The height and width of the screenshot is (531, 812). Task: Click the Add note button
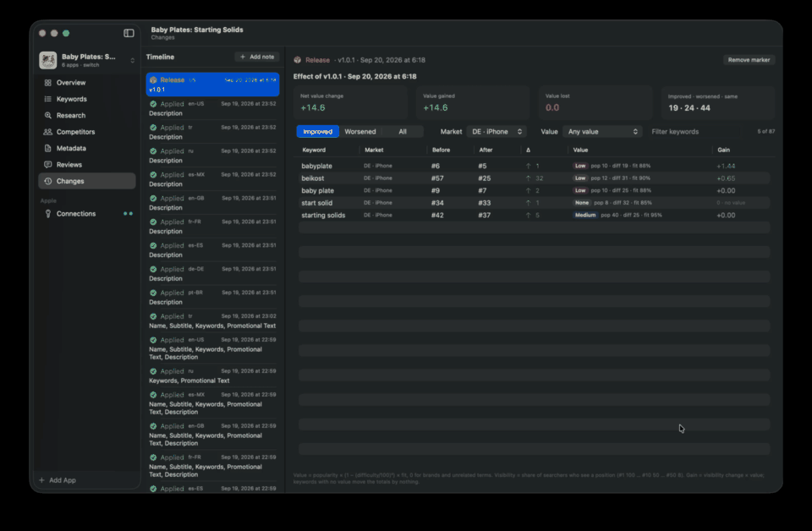click(x=257, y=57)
